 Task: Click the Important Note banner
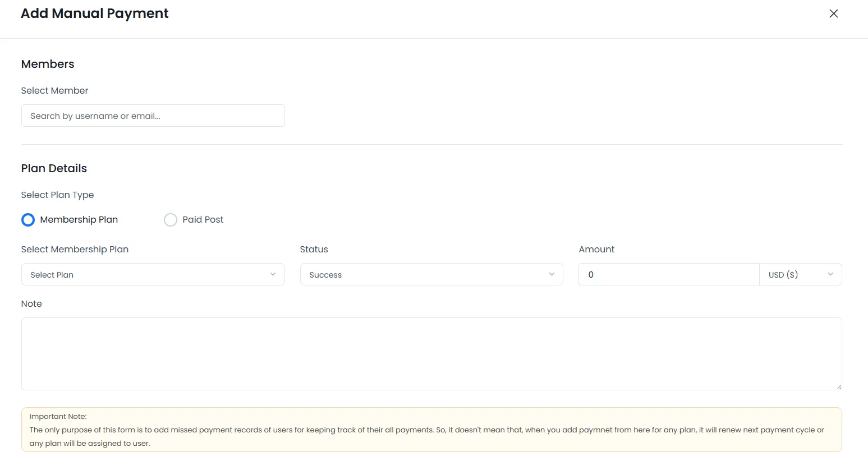point(431,430)
